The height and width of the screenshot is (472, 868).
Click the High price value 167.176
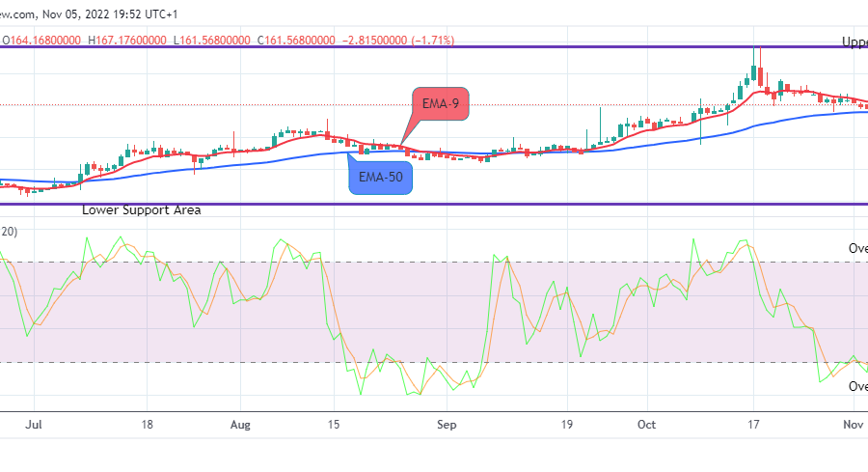pos(129,40)
